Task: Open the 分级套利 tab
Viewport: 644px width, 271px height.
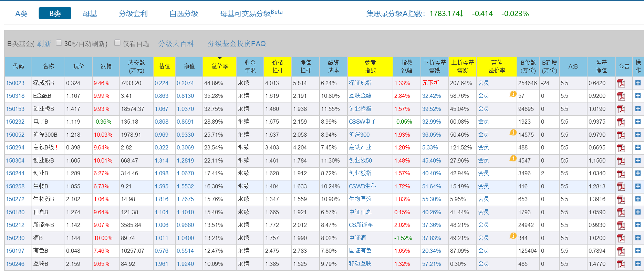Action: click(133, 13)
